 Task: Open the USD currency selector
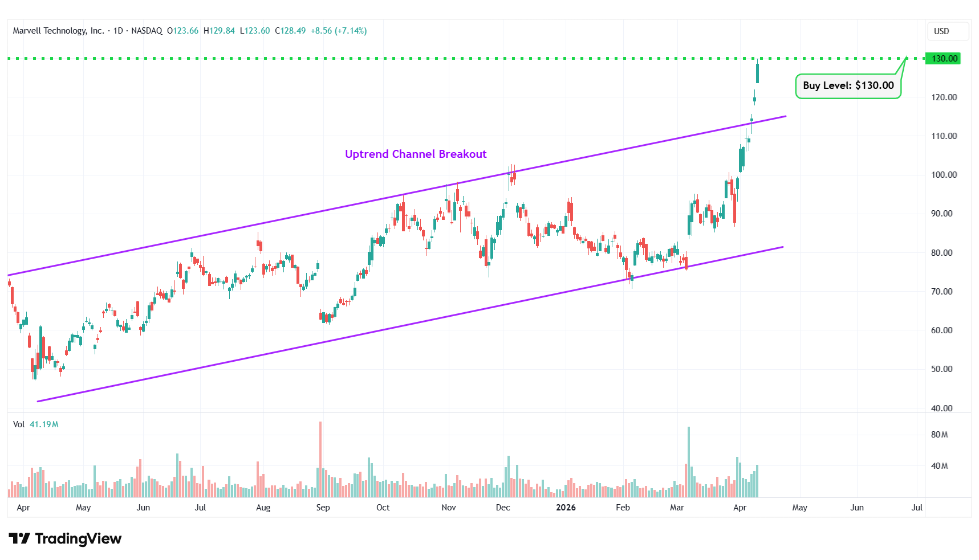[x=941, y=31]
